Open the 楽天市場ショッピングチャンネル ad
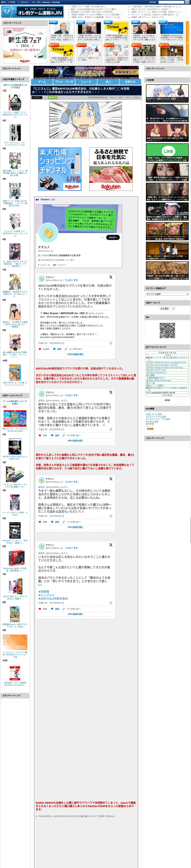This screenshot has width=191, height=868. (x=60, y=169)
